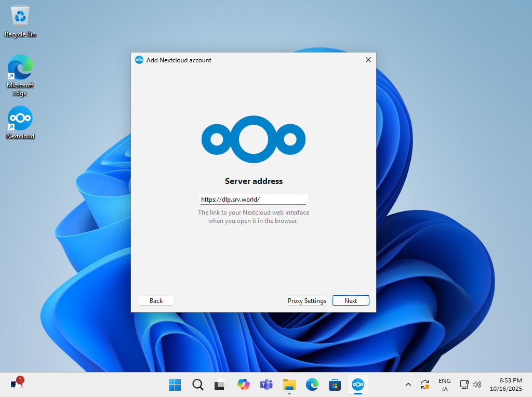Select the Nextcloud desktop shortcut
Viewport: 532px width, 397px height.
[20, 122]
